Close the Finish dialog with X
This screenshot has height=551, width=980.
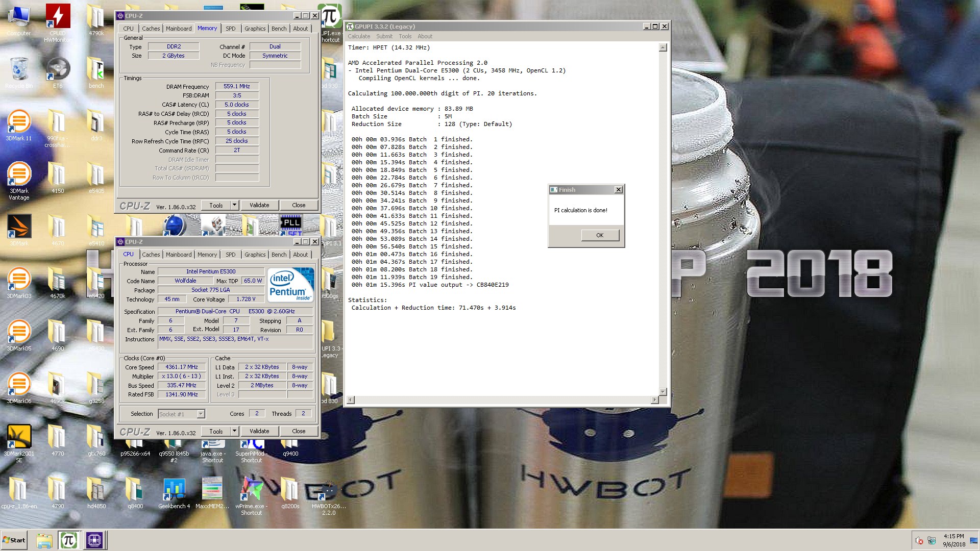pos(619,190)
